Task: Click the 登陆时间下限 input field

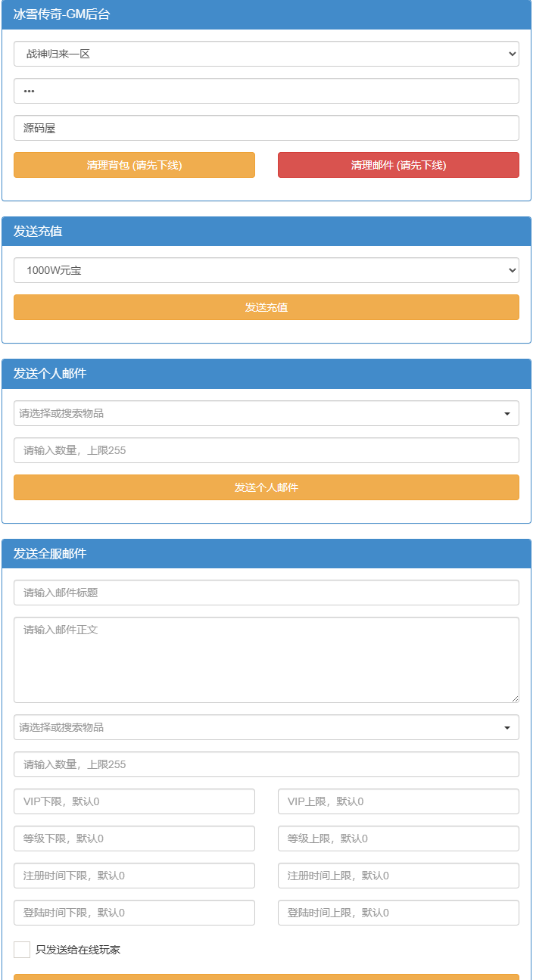Action: click(134, 913)
